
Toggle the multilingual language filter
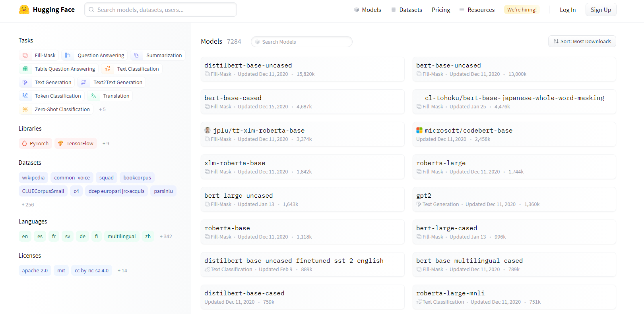(x=122, y=236)
